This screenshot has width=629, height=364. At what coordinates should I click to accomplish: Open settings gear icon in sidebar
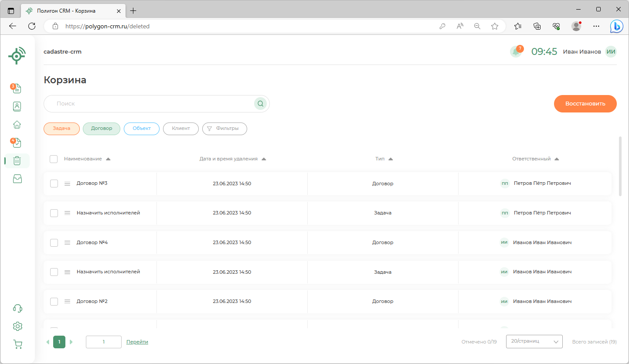[x=17, y=326]
